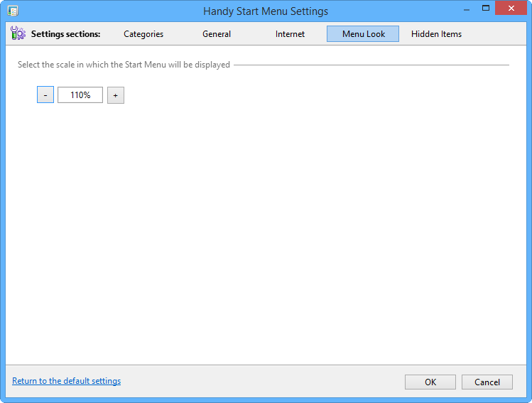Switch to the General section

coord(217,34)
